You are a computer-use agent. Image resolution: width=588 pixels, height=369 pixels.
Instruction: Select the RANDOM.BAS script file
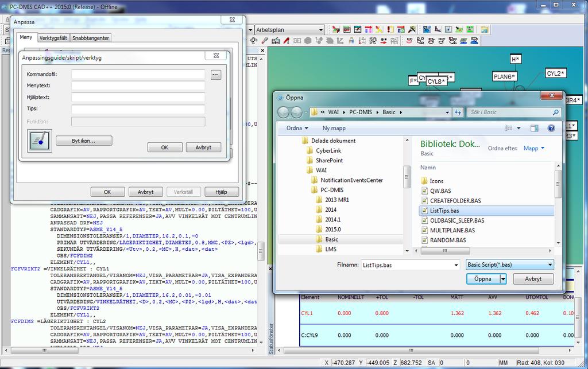(448, 240)
